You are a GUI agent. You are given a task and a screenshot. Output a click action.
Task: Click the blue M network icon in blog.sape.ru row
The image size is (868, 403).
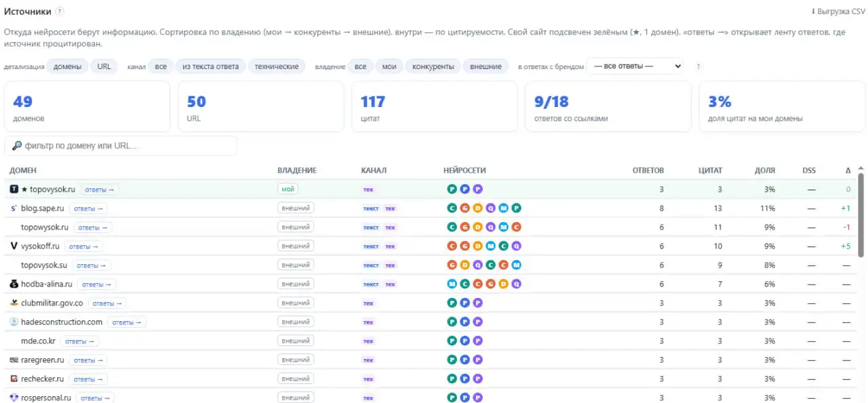(x=503, y=208)
